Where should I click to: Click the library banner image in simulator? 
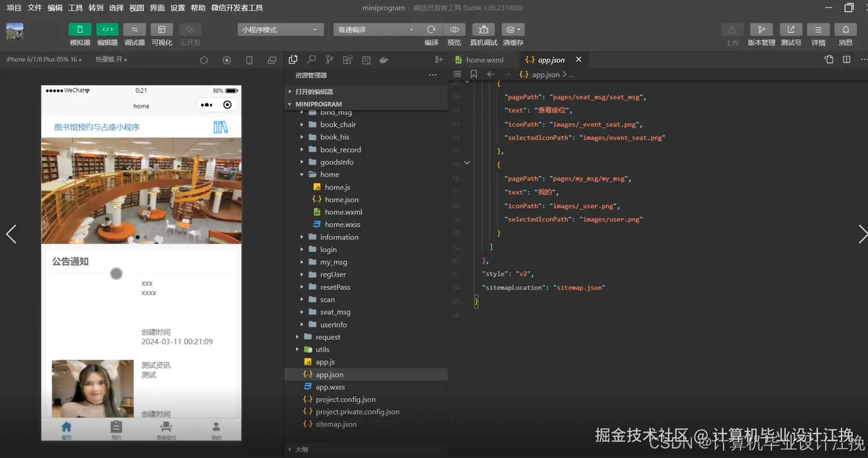tap(141, 191)
